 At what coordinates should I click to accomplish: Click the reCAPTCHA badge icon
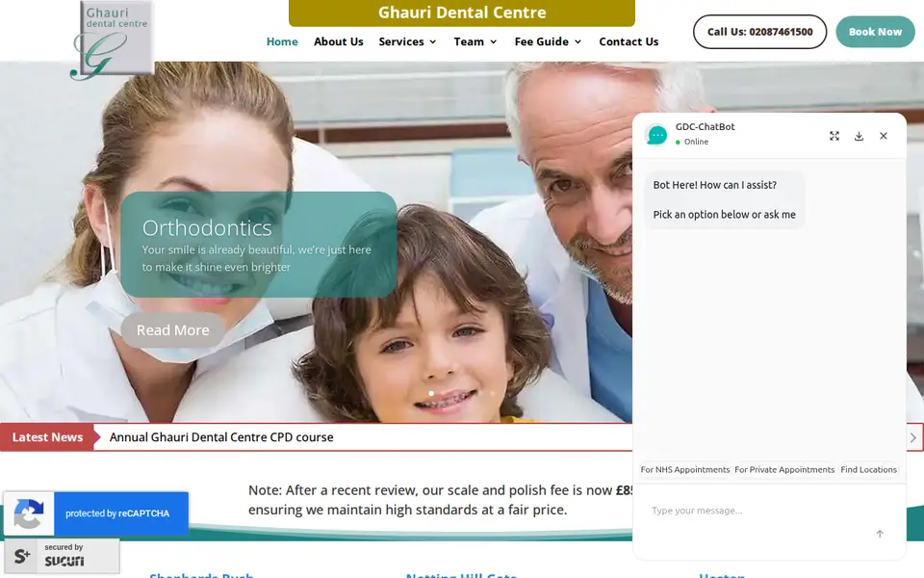click(29, 513)
